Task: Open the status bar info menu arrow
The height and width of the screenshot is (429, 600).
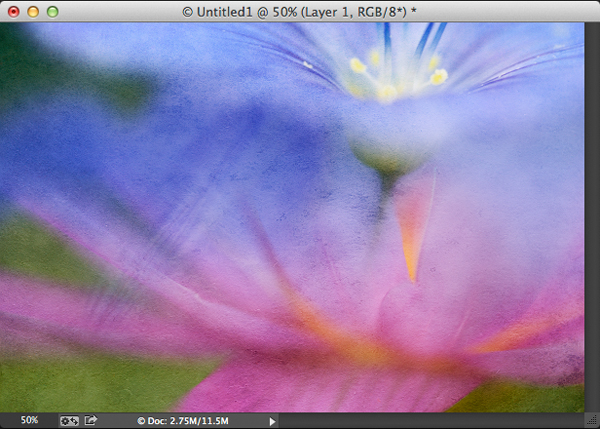Action: coord(272,421)
